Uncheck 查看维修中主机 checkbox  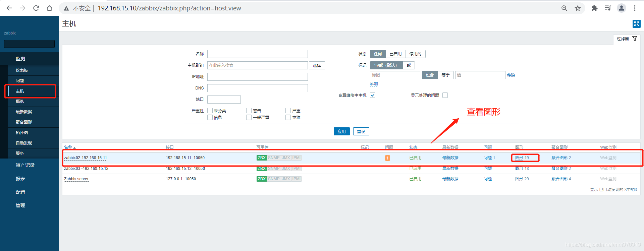pos(373,95)
